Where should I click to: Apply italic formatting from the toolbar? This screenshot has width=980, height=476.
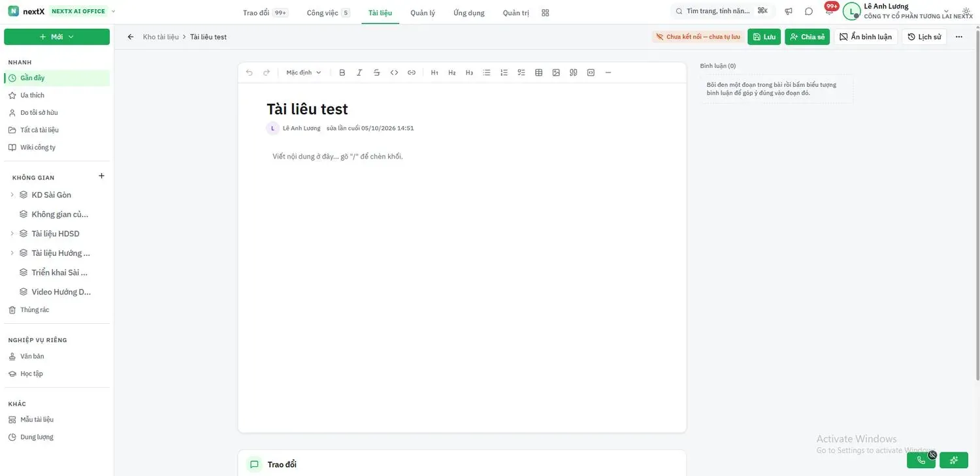tap(359, 72)
